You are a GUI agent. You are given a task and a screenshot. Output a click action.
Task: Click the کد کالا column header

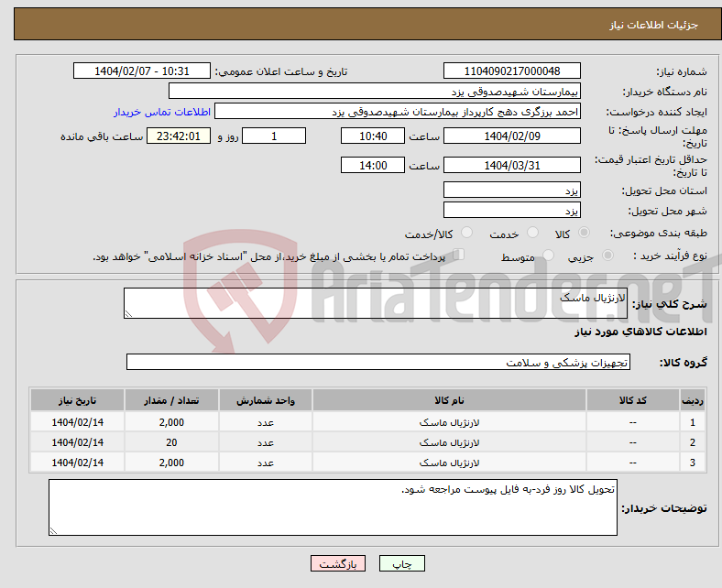click(x=633, y=400)
